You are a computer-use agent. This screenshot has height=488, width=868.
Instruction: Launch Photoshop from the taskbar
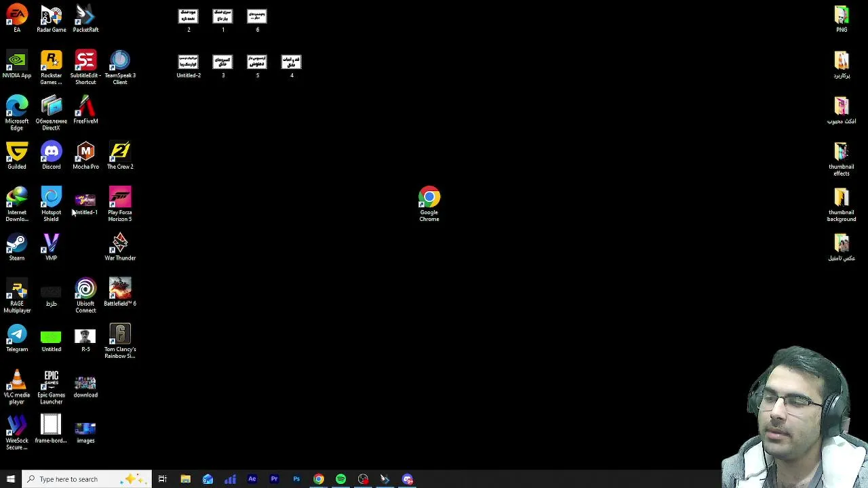click(296, 479)
